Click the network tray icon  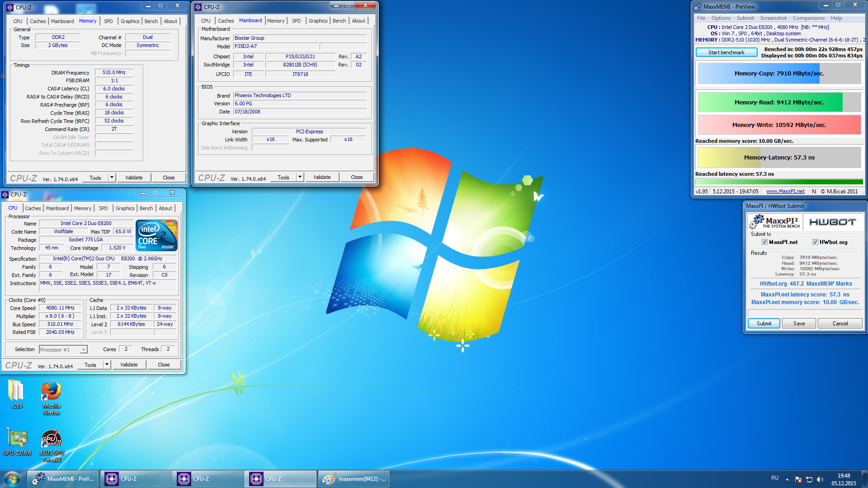809,479
